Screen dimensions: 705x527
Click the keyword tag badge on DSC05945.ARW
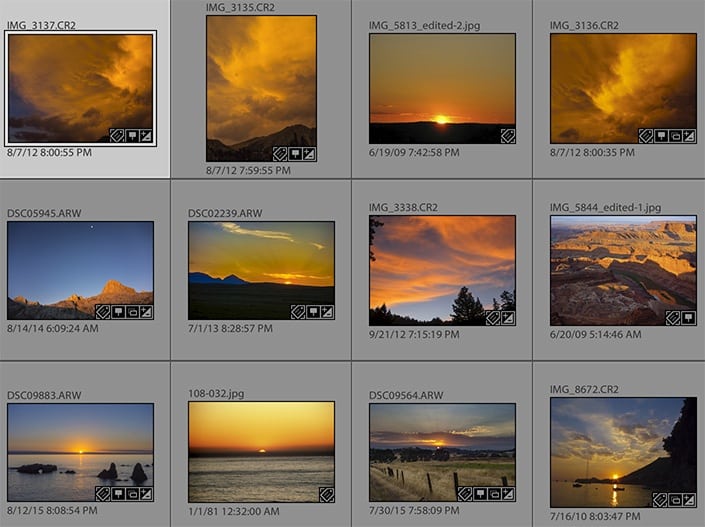pyautogui.click(x=102, y=312)
